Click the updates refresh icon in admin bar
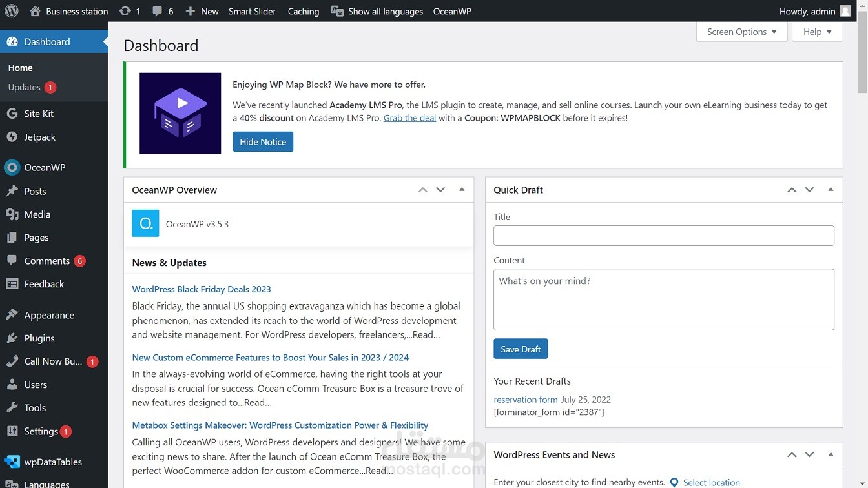Viewport: 868px width, 488px height. pos(125,11)
